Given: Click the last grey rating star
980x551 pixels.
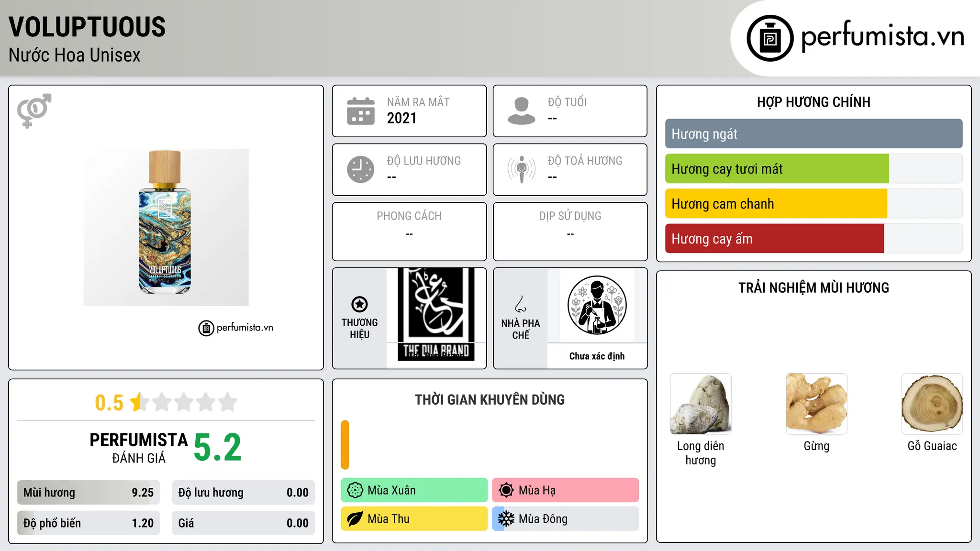Looking at the screenshot, I should coord(228,402).
